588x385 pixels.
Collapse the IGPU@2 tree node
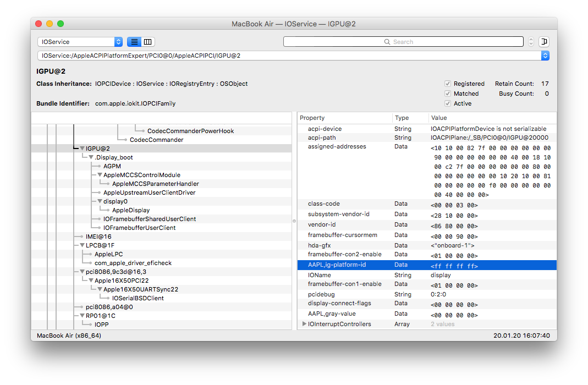82,148
